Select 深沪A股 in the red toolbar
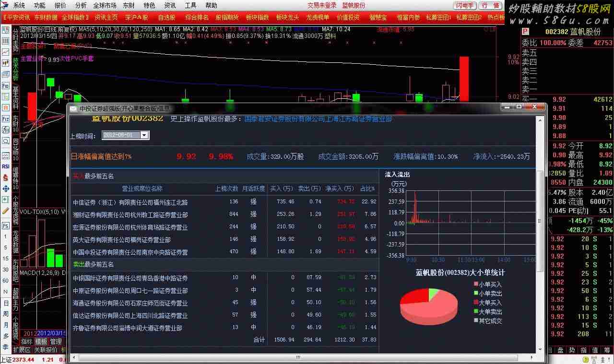 tap(137, 17)
